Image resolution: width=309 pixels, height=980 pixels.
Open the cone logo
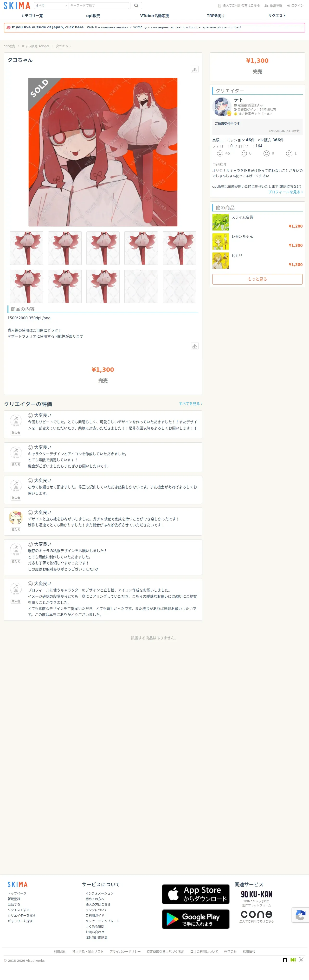257,914
